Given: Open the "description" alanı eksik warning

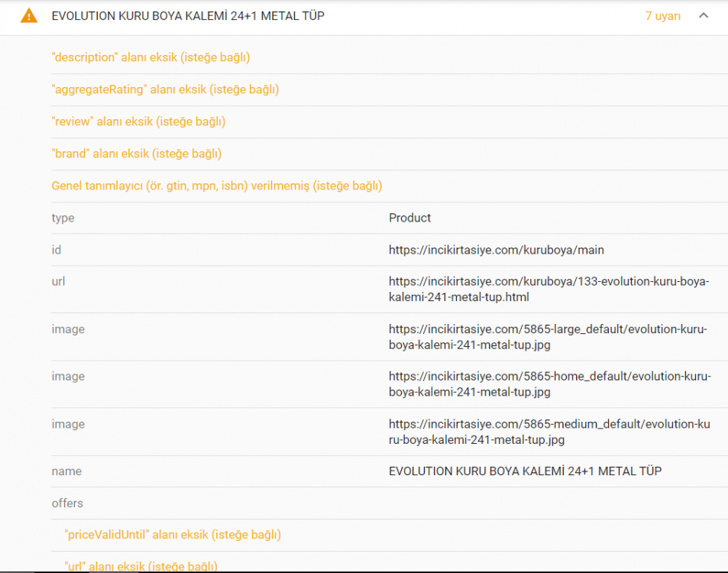Looking at the screenshot, I should (151, 57).
